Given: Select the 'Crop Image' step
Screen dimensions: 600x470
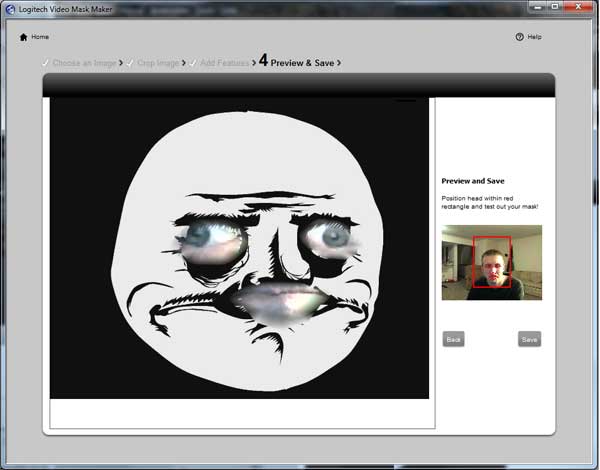Looking at the screenshot, I should [x=158, y=63].
